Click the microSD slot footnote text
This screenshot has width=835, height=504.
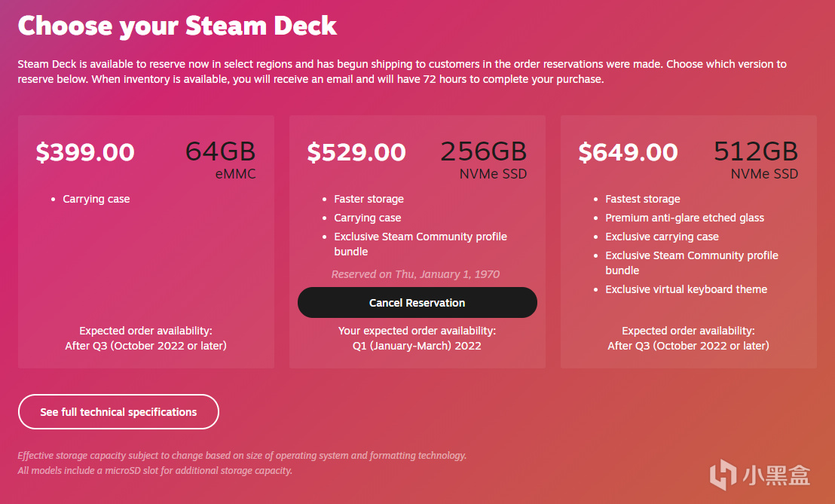coord(154,471)
